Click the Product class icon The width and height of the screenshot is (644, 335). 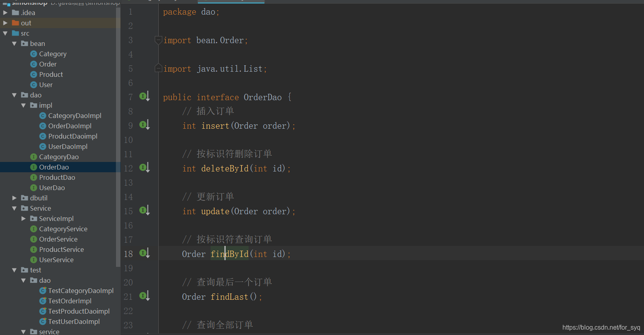click(34, 74)
